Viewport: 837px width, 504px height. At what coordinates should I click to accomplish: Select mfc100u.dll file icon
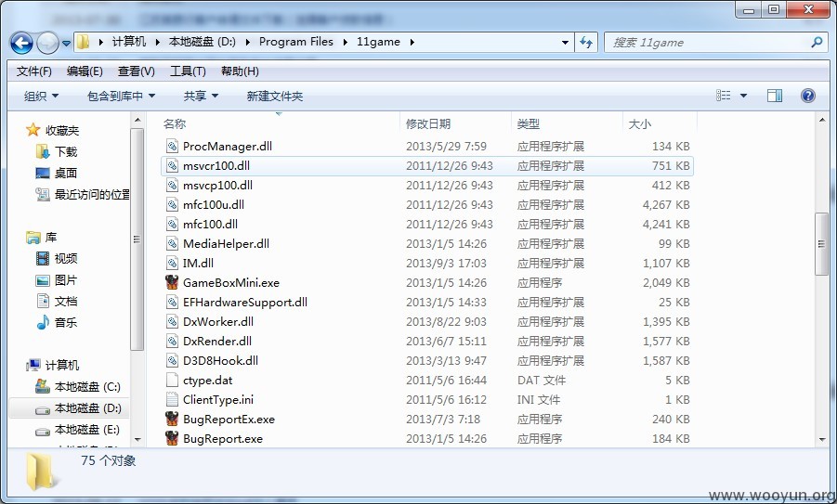(x=172, y=204)
